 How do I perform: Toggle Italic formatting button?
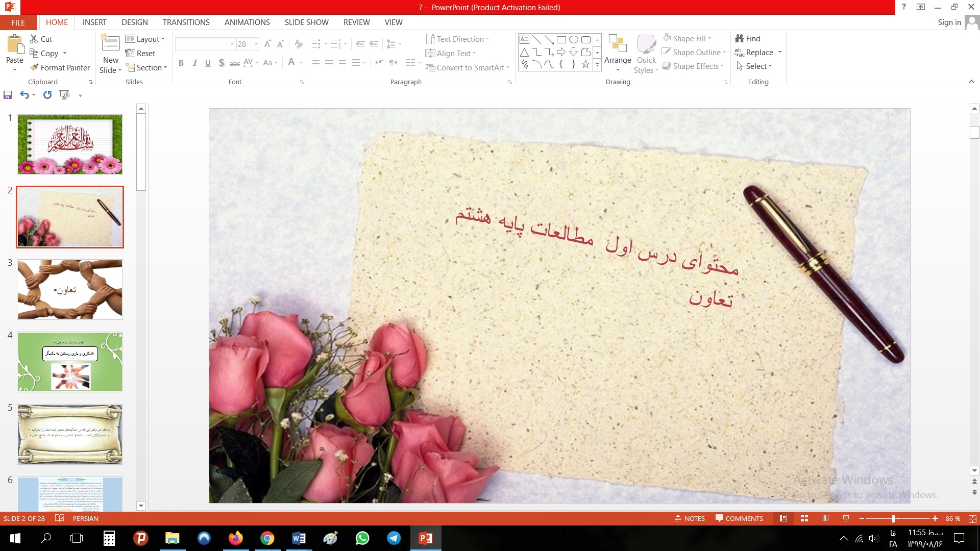coord(194,63)
